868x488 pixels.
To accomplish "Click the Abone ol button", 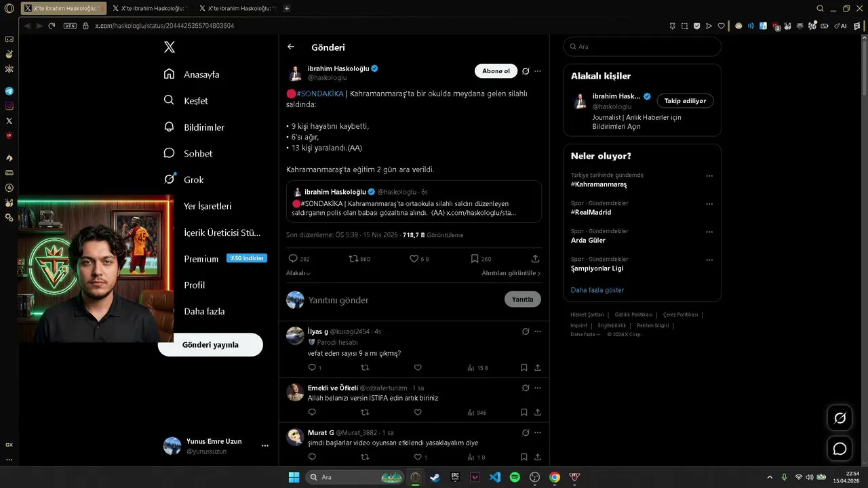I will (496, 71).
